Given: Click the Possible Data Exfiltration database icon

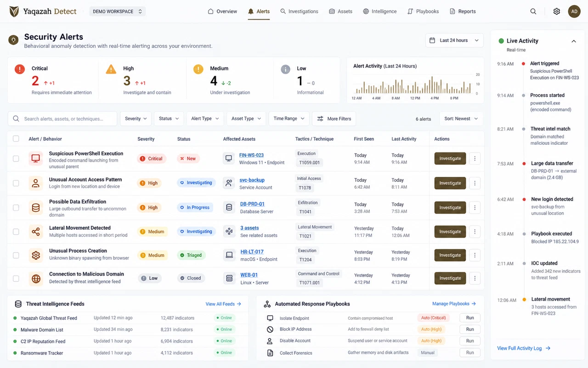Looking at the screenshot, I should click(36, 208).
